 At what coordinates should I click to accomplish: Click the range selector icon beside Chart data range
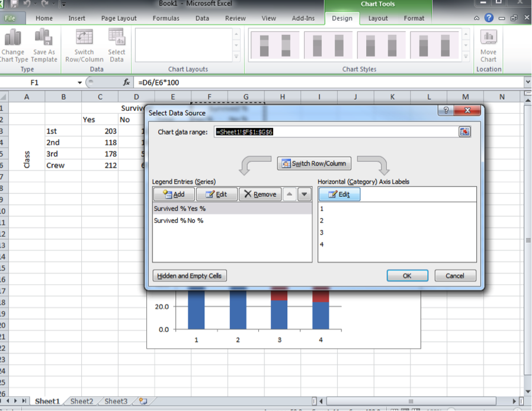[464, 132]
